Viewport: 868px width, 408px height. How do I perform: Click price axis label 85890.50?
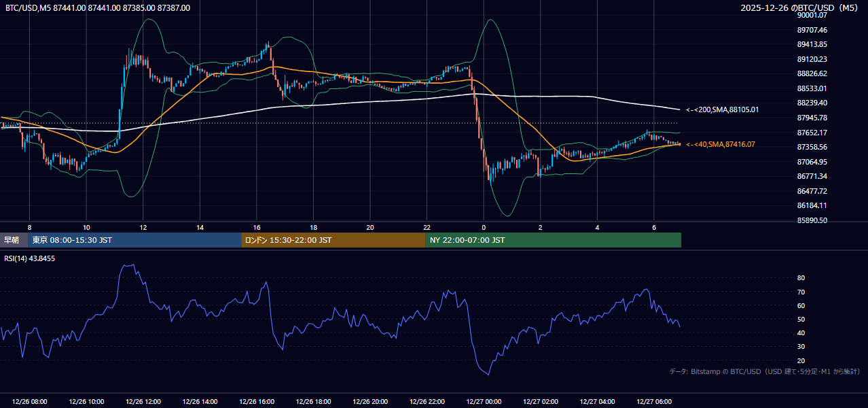[x=812, y=220]
